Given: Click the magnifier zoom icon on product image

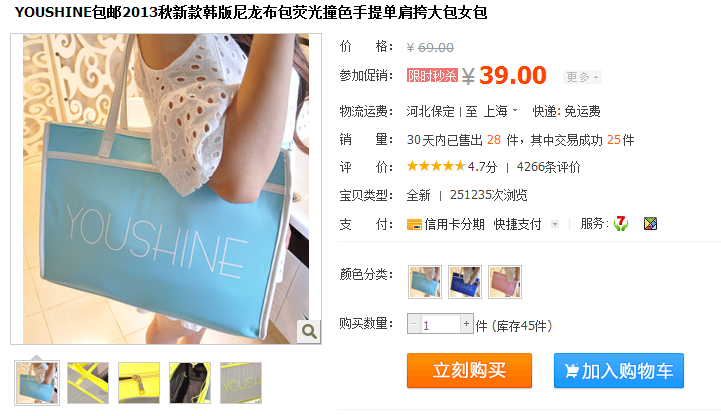Looking at the screenshot, I should (x=309, y=331).
